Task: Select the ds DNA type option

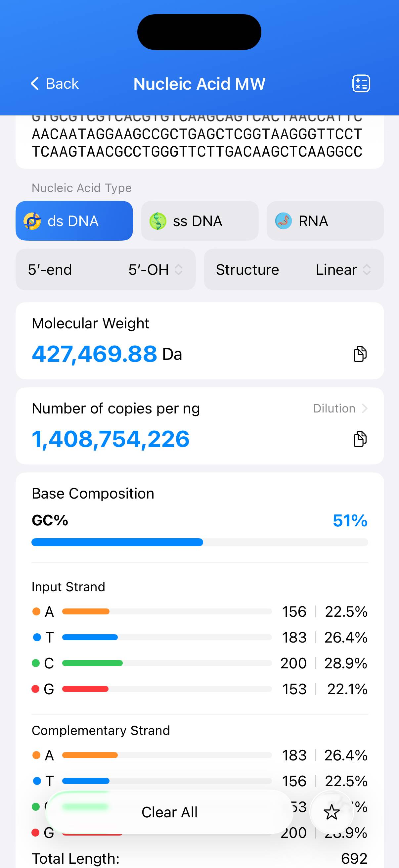Action: pyautogui.click(x=74, y=221)
